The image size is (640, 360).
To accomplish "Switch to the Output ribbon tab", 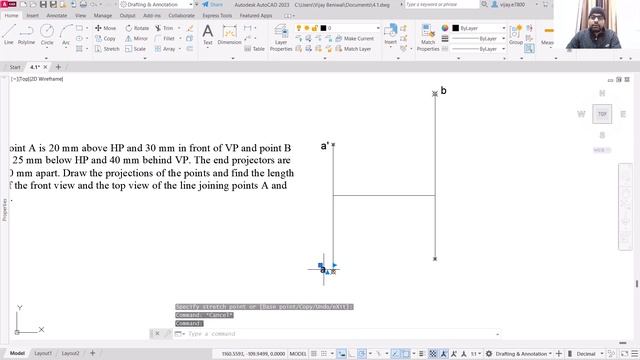I will coord(127,16).
